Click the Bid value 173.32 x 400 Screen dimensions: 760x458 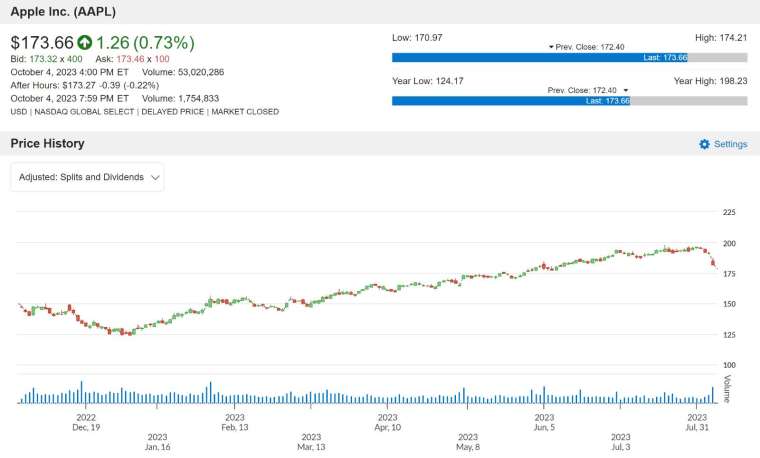pos(56,59)
